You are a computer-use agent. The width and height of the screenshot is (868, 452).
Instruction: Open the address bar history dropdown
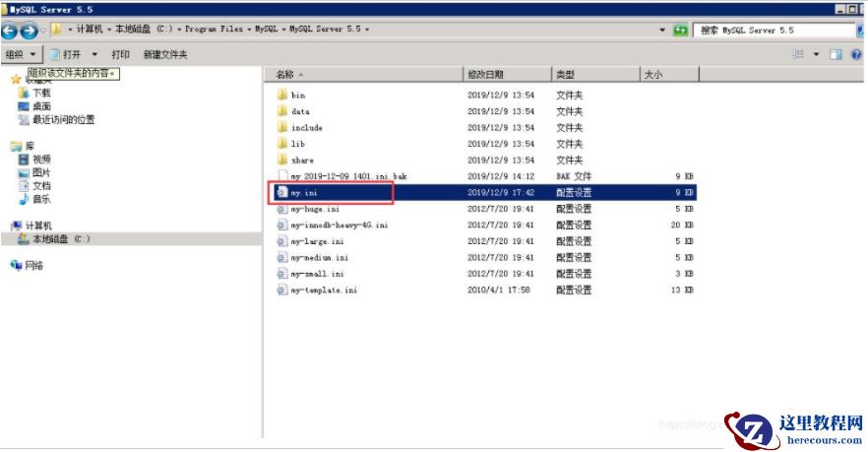[x=662, y=30]
